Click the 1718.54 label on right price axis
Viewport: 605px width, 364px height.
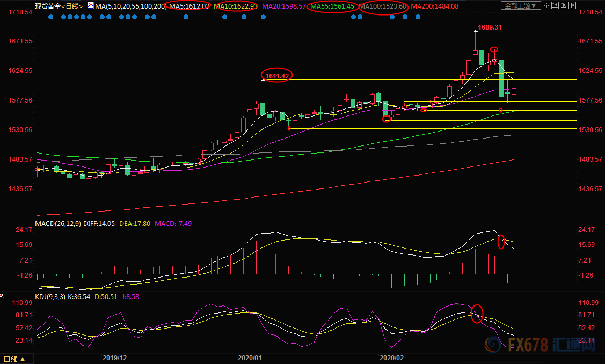(590, 12)
